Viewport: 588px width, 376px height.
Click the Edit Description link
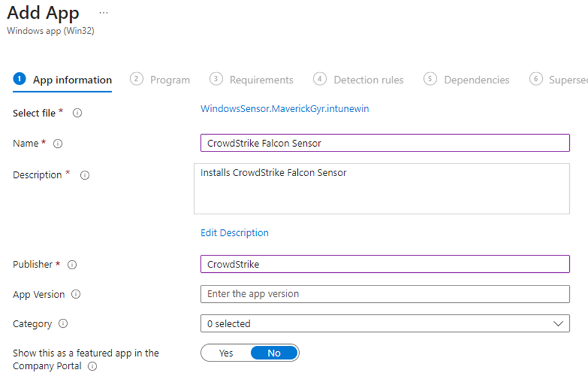(235, 233)
